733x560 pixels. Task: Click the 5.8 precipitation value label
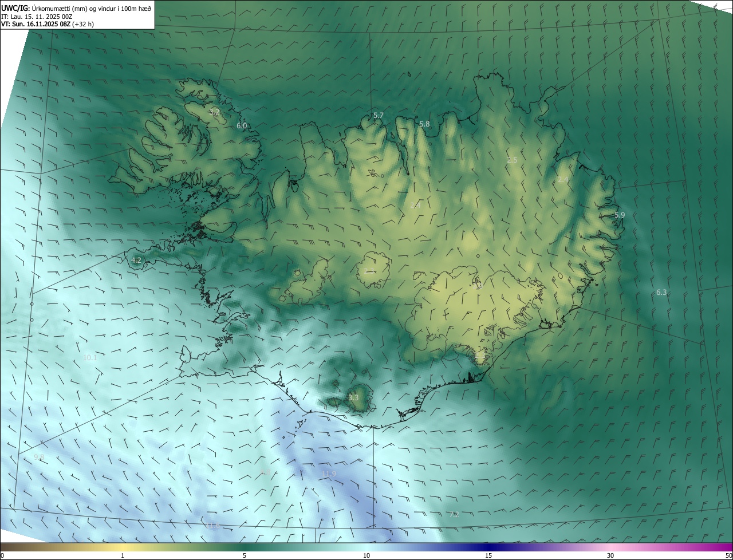pos(424,124)
